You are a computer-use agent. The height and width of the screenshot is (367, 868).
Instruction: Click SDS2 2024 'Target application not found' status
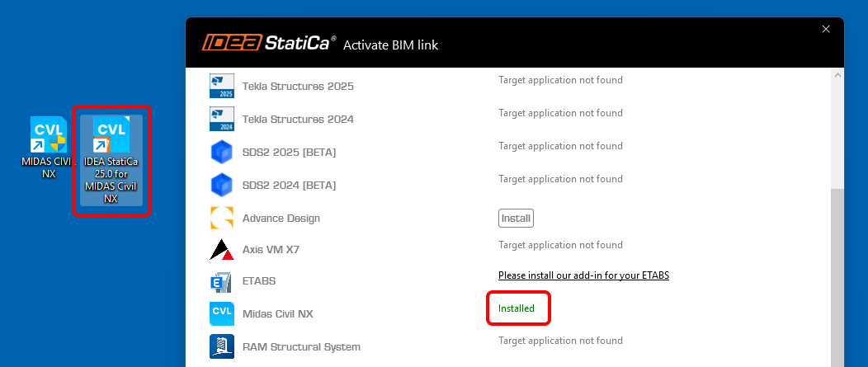[x=560, y=179]
